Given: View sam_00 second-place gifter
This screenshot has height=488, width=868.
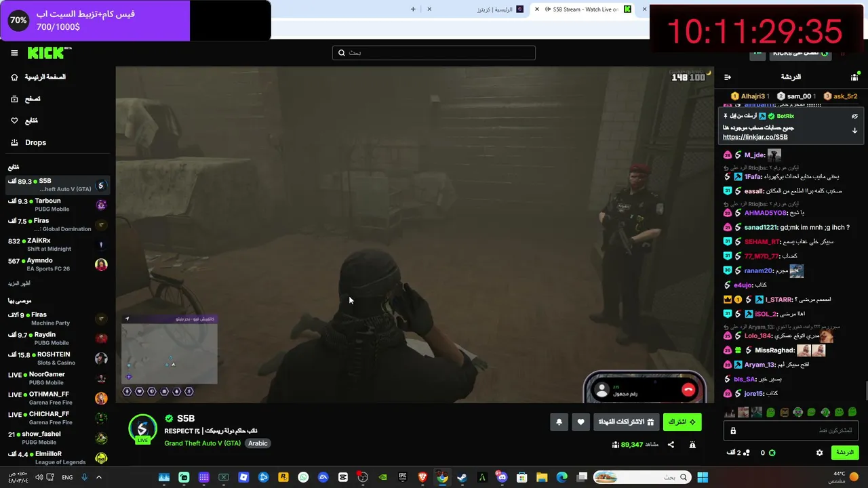Looking at the screenshot, I should tap(797, 96).
